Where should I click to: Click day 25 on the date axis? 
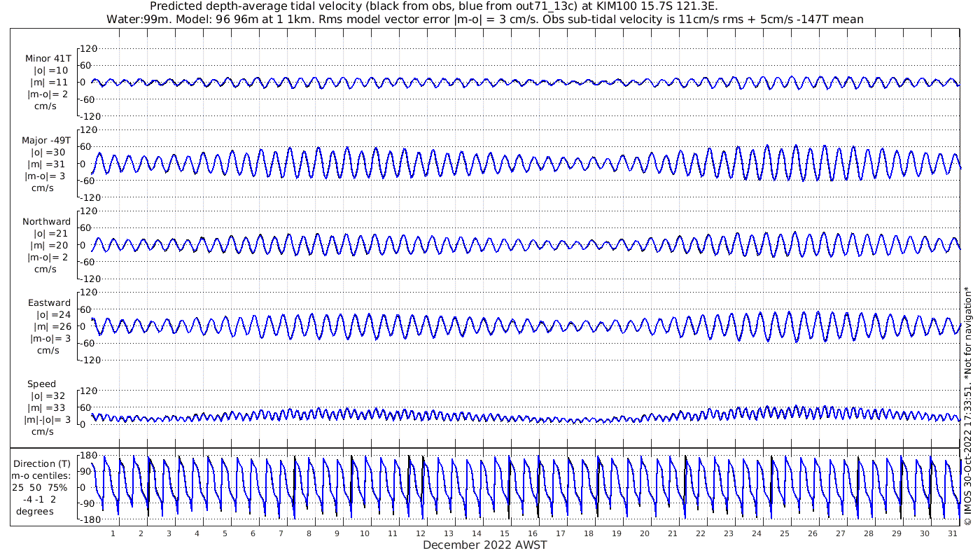coord(785,533)
